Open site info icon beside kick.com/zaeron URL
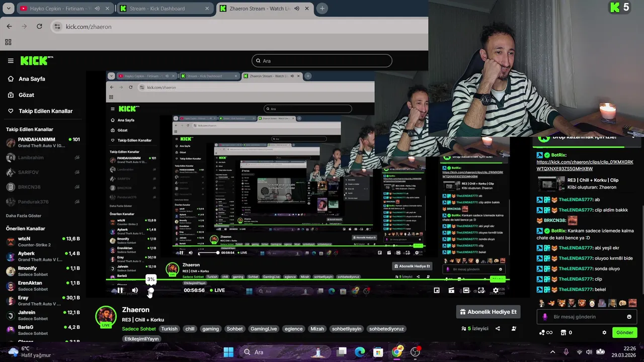 click(x=57, y=27)
